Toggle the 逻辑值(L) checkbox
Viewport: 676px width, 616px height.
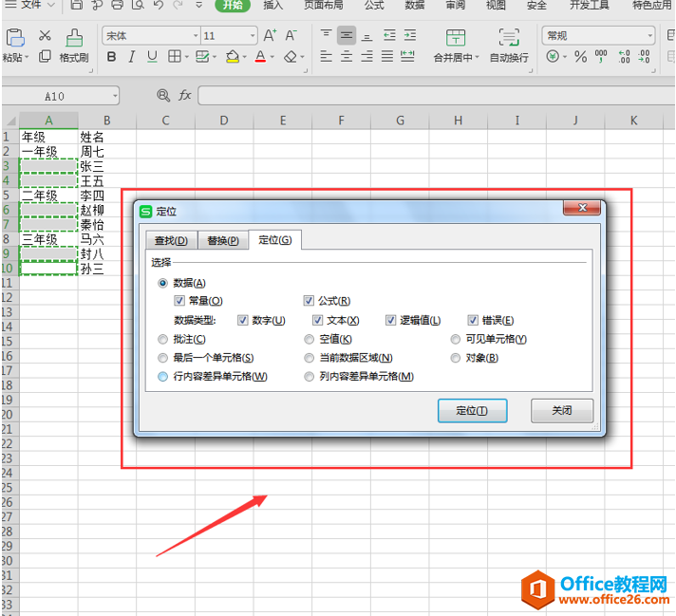390,320
